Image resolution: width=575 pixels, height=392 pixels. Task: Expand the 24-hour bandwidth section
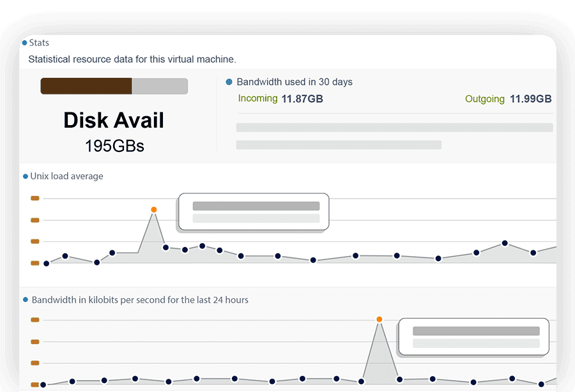tap(135, 300)
